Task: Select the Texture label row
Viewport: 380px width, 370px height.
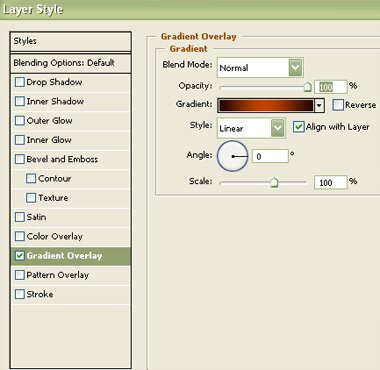Action: (x=53, y=198)
